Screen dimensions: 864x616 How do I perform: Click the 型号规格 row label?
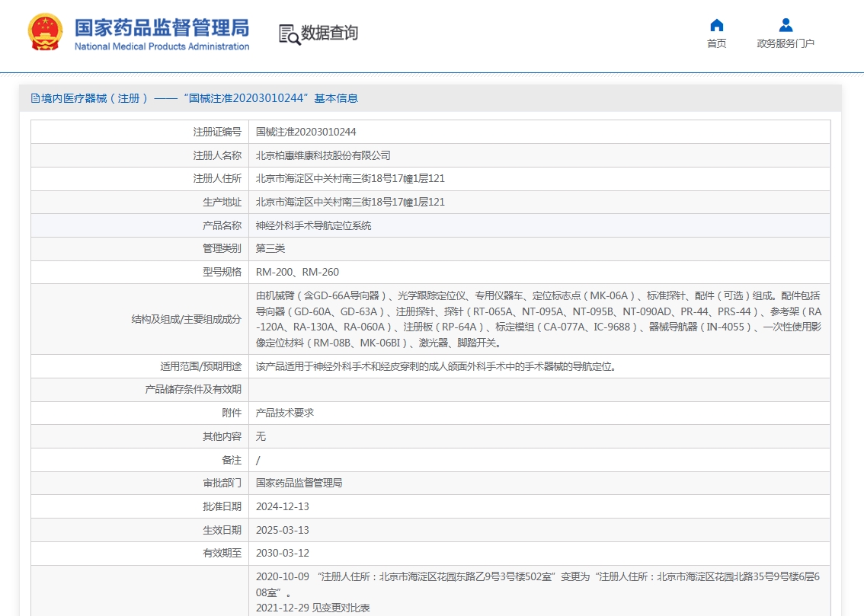pyautogui.click(x=222, y=273)
